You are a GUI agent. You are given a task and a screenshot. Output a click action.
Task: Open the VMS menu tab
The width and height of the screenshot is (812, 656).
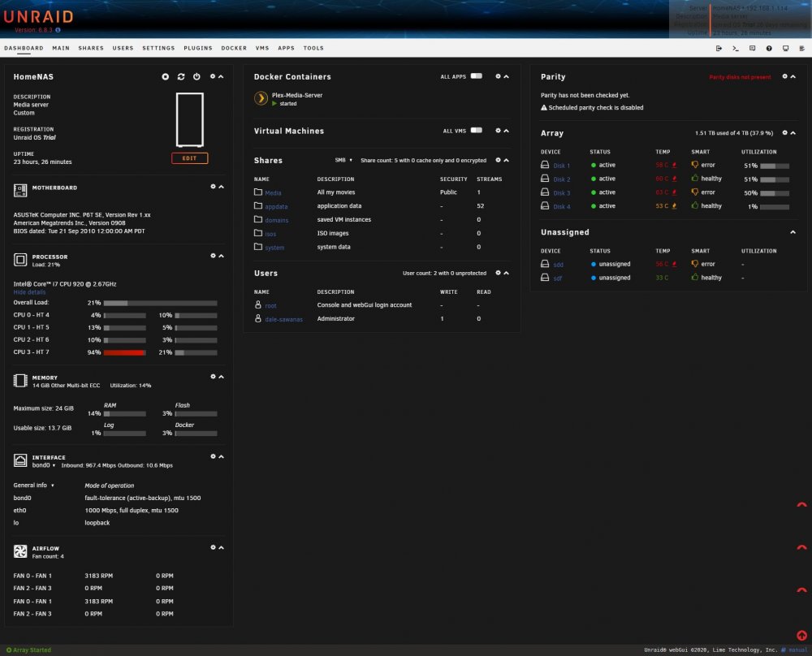(x=262, y=48)
